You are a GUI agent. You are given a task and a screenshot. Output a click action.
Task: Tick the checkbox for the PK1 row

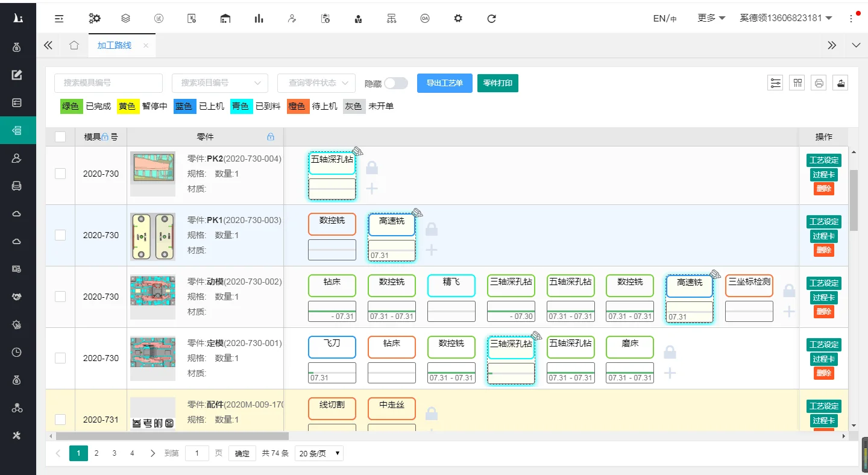60,235
